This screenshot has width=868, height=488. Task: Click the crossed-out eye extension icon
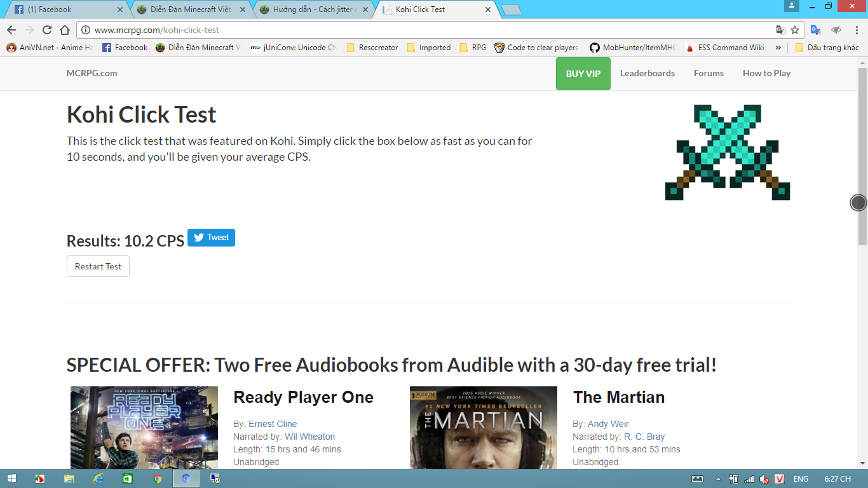coord(836,30)
